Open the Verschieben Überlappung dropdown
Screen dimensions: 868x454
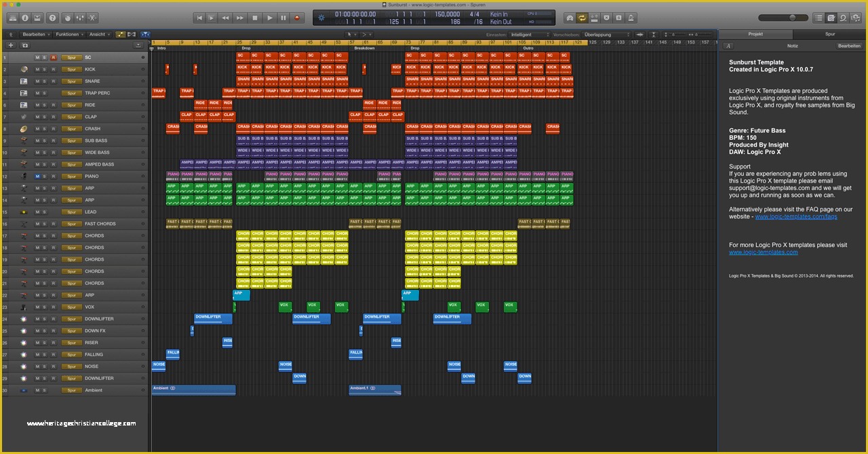coord(607,34)
